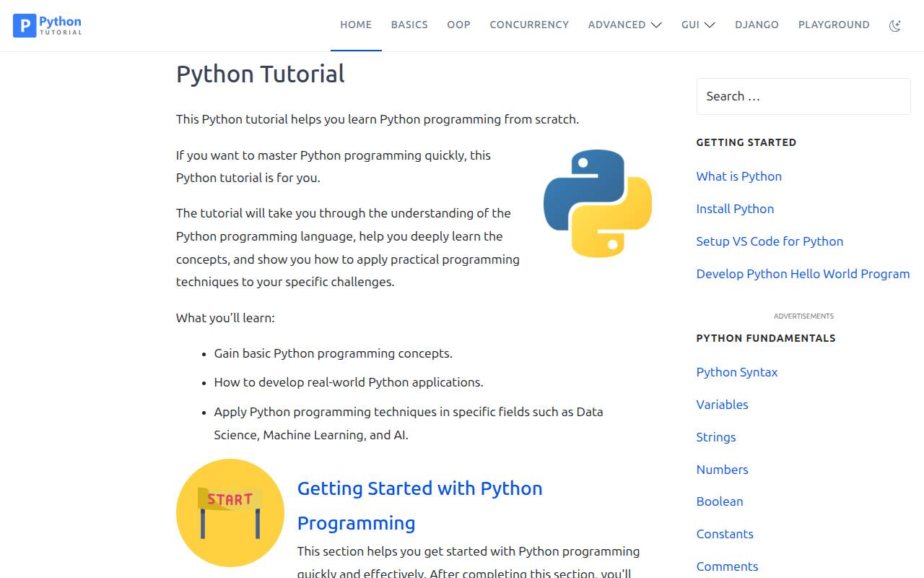924x578 pixels.
Task: Click the 'What you'll learn:' text
Action: coord(225,318)
